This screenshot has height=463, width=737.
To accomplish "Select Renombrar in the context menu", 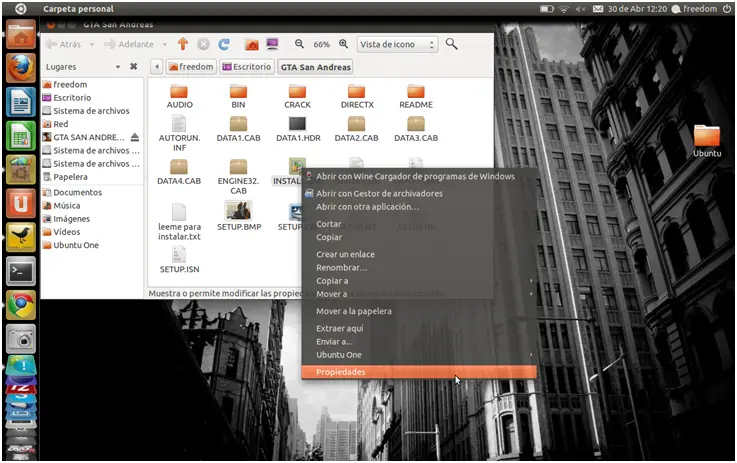I will [419, 267].
